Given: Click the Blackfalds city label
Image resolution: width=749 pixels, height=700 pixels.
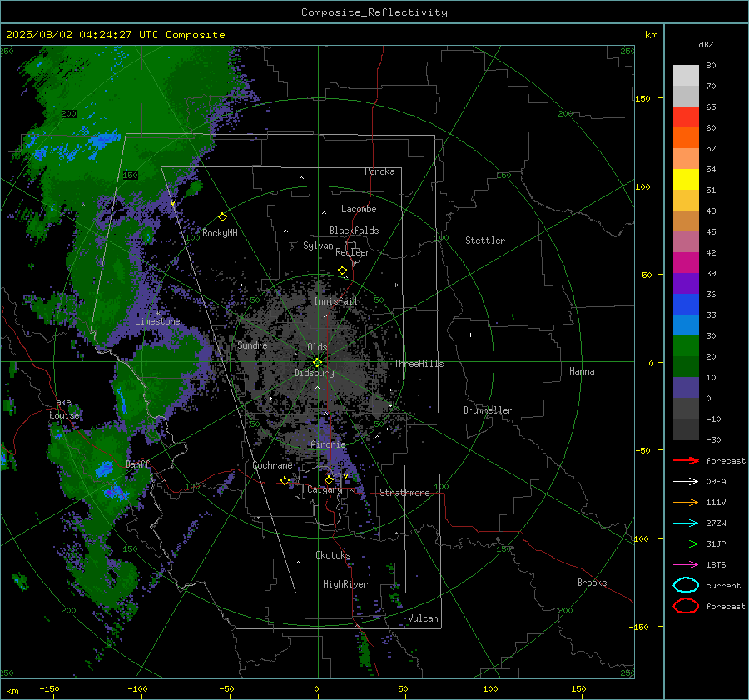Looking at the screenshot, I should [x=354, y=231].
